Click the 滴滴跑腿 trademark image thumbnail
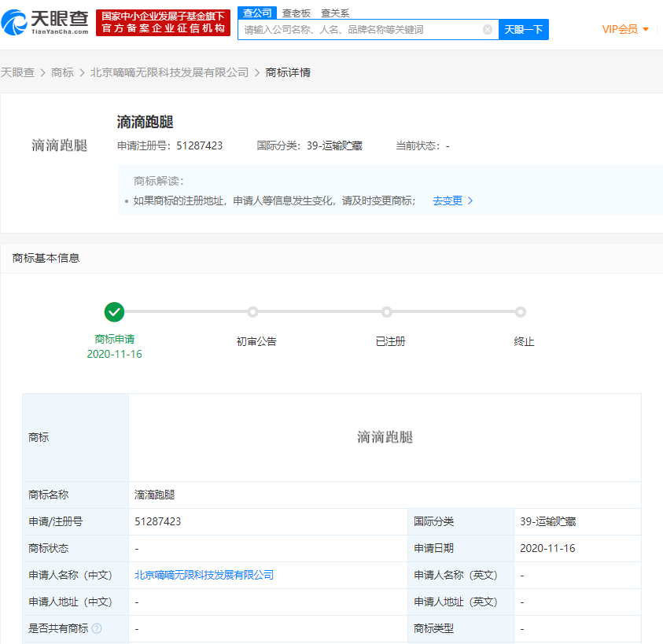 59,145
